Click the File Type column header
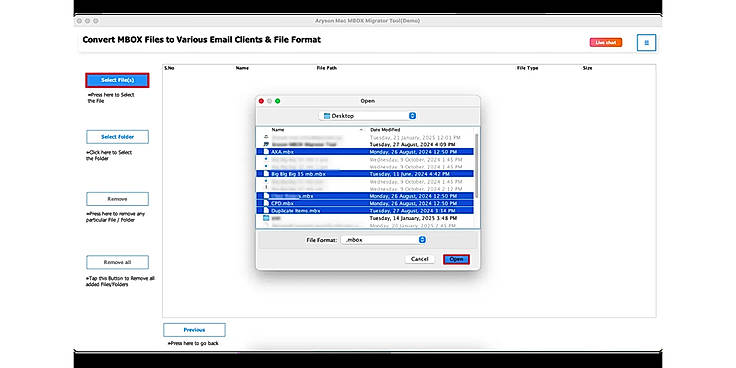 pyautogui.click(x=528, y=68)
